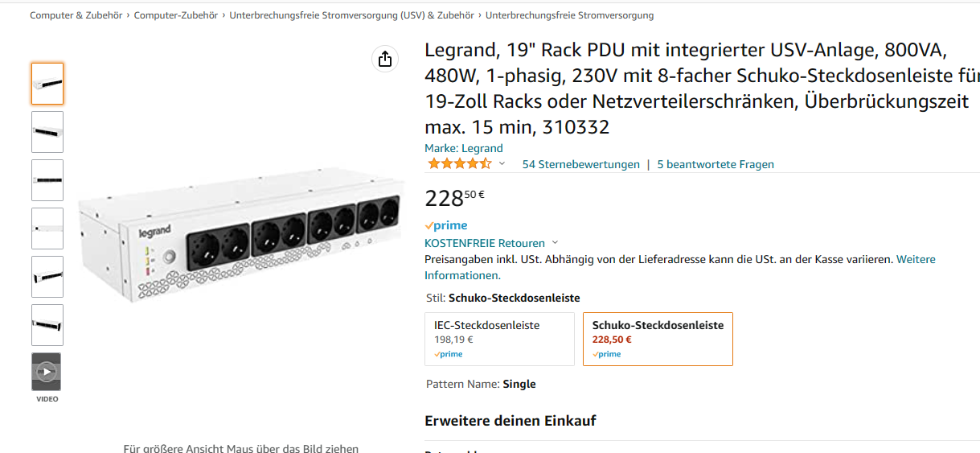Choose the IEC-Steckdosenleiste style option
Screen dimensions: 980x453
tap(498, 339)
